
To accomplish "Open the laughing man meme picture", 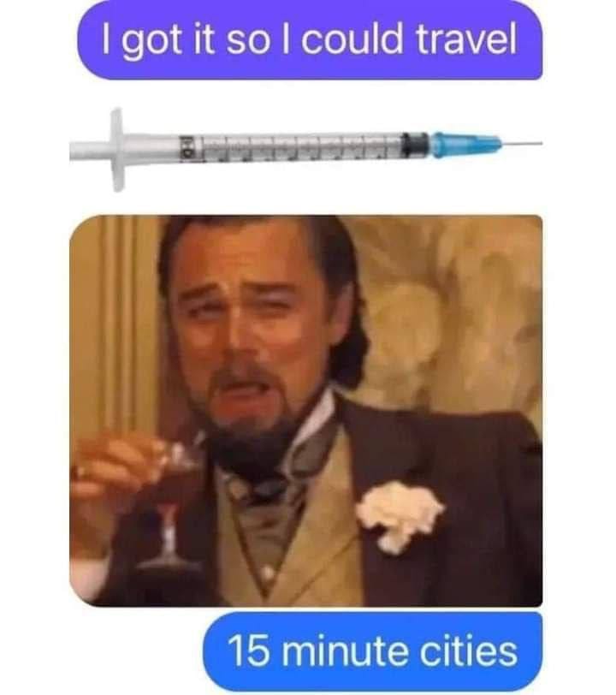I will tap(305, 411).
